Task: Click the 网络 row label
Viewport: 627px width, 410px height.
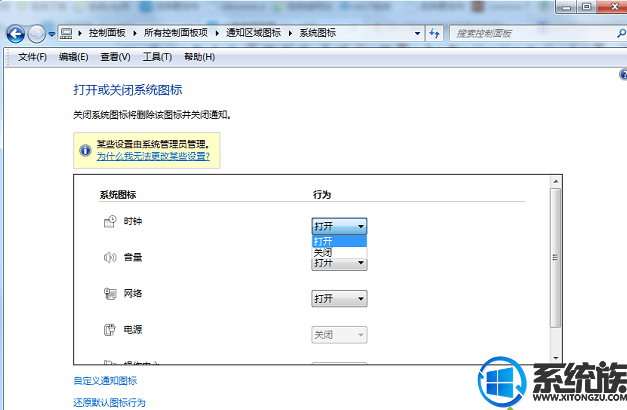Action: 133,294
